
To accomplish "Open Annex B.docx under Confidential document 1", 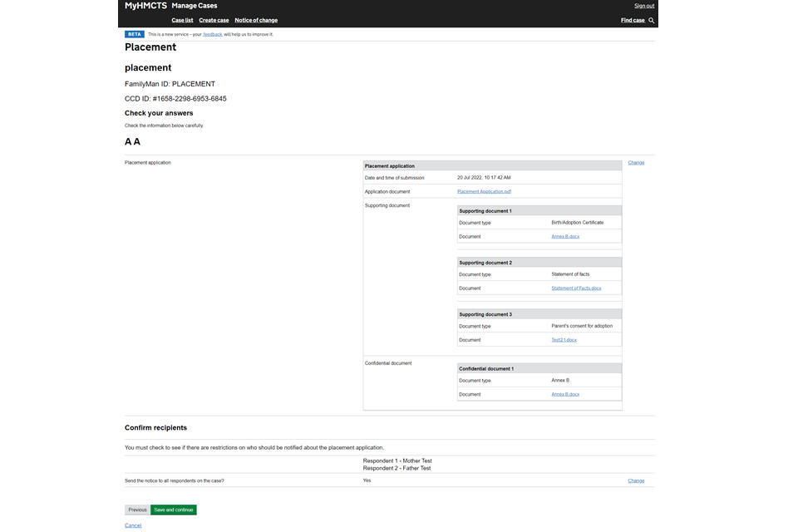I will pos(565,395).
